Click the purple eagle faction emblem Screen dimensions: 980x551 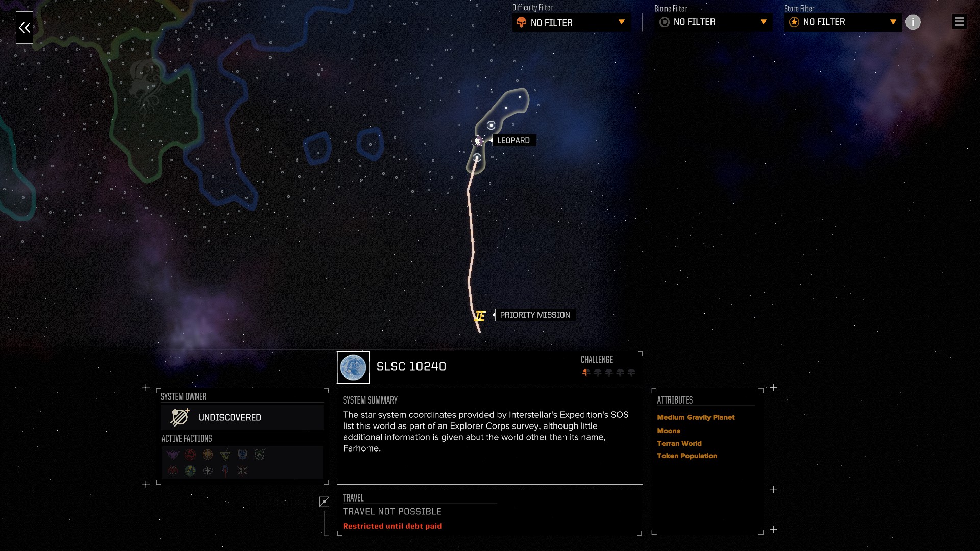pyautogui.click(x=173, y=454)
